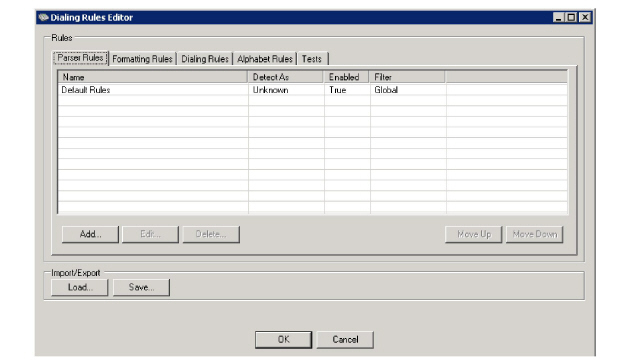Image resolution: width=629 pixels, height=362 pixels.
Task: Load rules with the Load... button
Action: coord(80,287)
